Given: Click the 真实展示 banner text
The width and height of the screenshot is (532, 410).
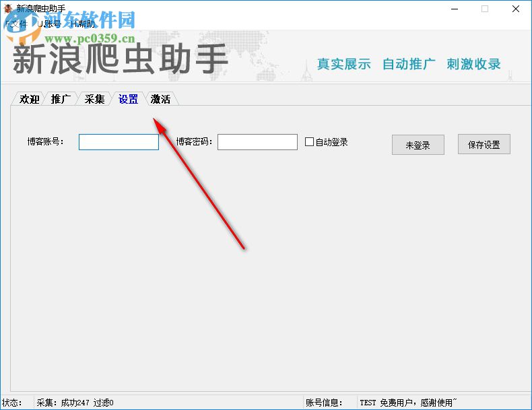Looking at the screenshot, I should coord(343,64).
